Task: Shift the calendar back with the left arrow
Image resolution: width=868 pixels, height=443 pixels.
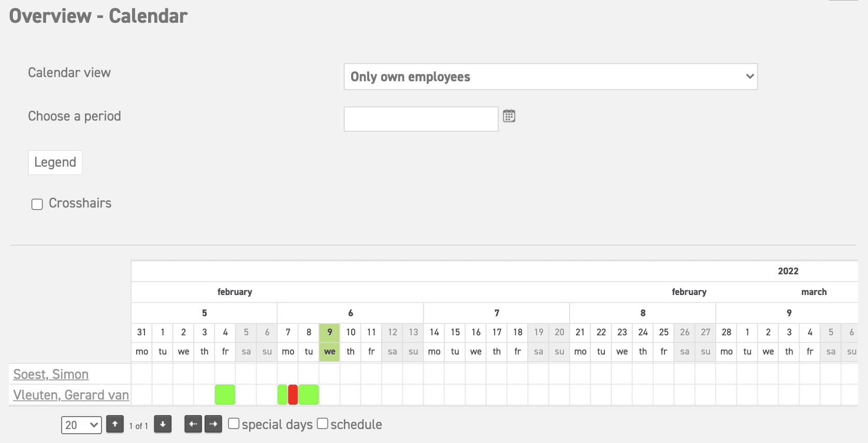Action: [193, 424]
